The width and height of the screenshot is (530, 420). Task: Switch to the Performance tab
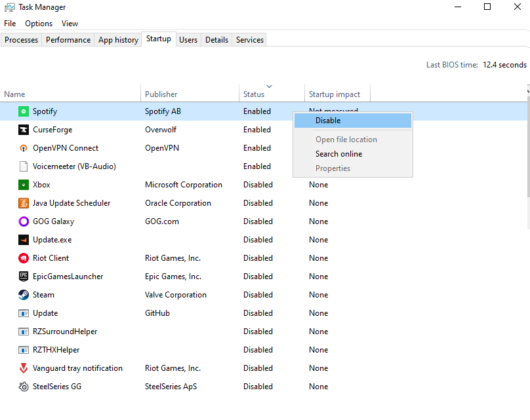[x=68, y=40]
